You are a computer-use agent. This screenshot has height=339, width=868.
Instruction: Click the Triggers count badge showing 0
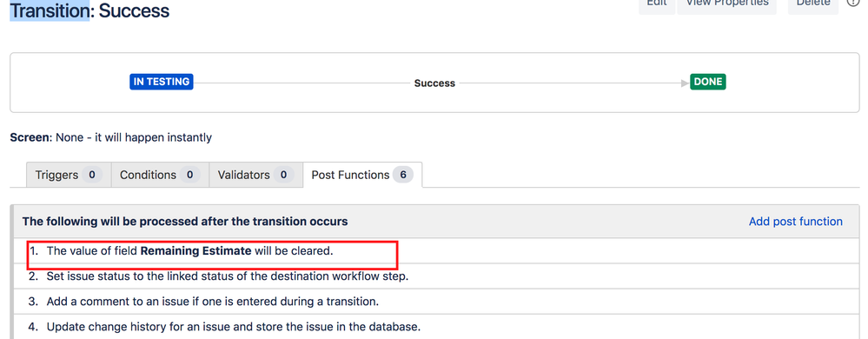click(92, 175)
